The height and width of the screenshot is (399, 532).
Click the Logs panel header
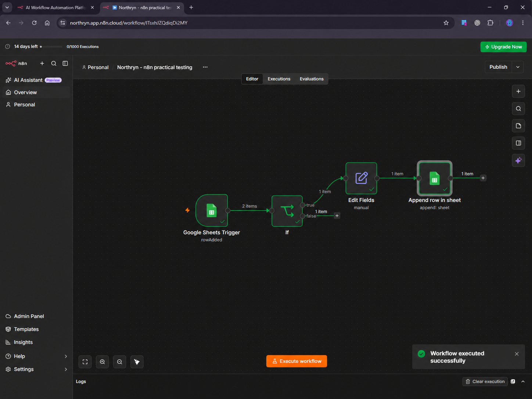click(81, 381)
